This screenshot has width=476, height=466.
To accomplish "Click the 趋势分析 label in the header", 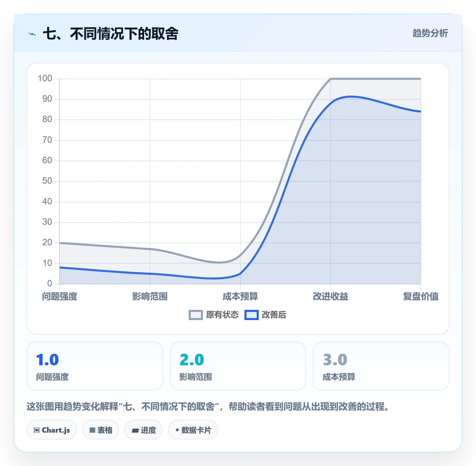I will click(x=430, y=33).
